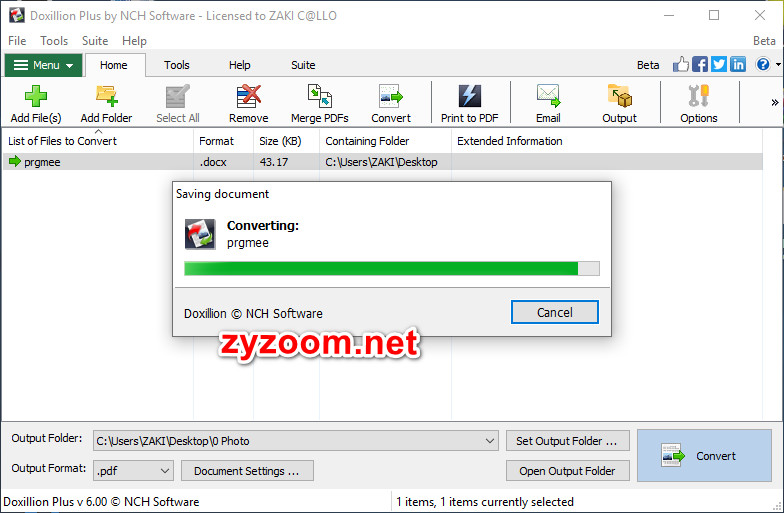
Task: Switch to the Tools ribbon tab
Action: click(176, 65)
